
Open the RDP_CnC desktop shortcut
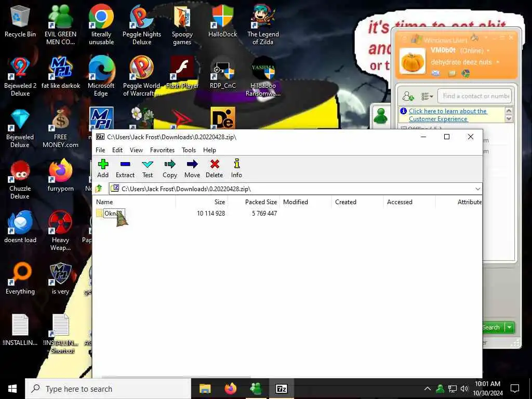coord(222,73)
